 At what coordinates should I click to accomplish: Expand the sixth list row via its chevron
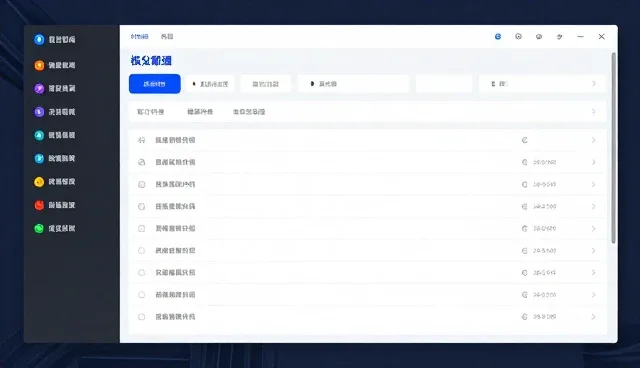(x=594, y=251)
